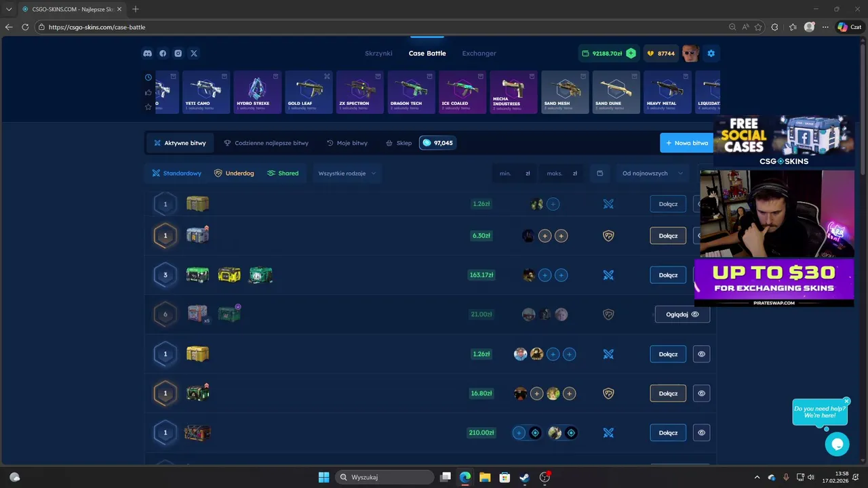Open the Windows Start menu

[323, 477]
